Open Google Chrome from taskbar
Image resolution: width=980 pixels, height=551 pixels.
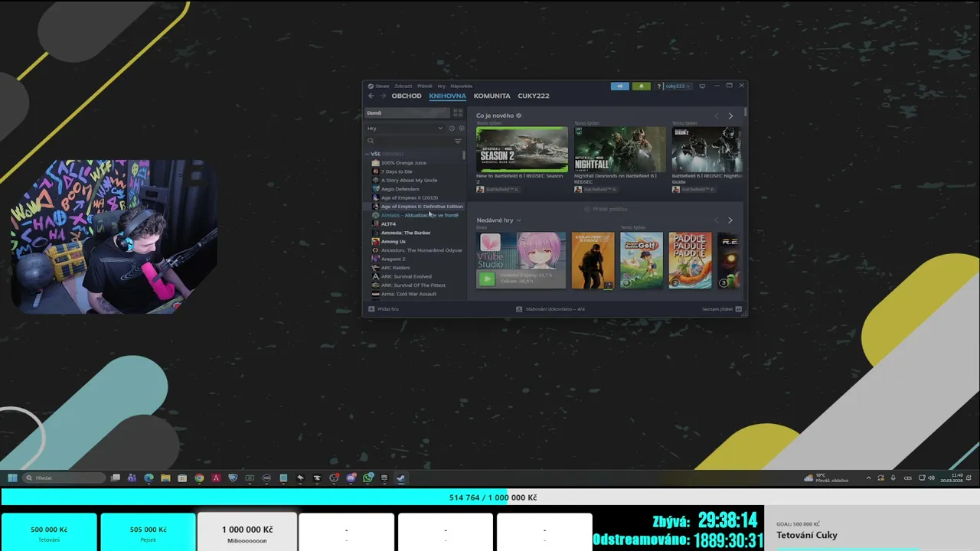coord(199,478)
